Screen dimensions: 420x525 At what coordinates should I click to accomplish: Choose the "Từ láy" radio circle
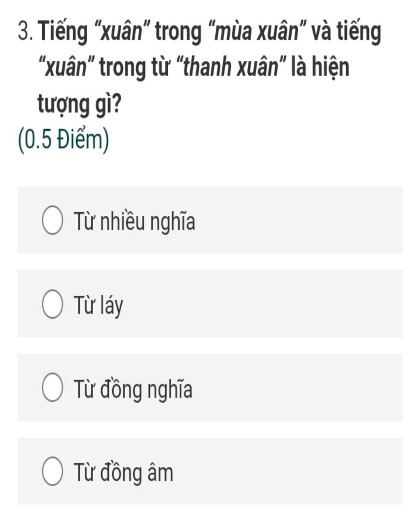click(52, 305)
